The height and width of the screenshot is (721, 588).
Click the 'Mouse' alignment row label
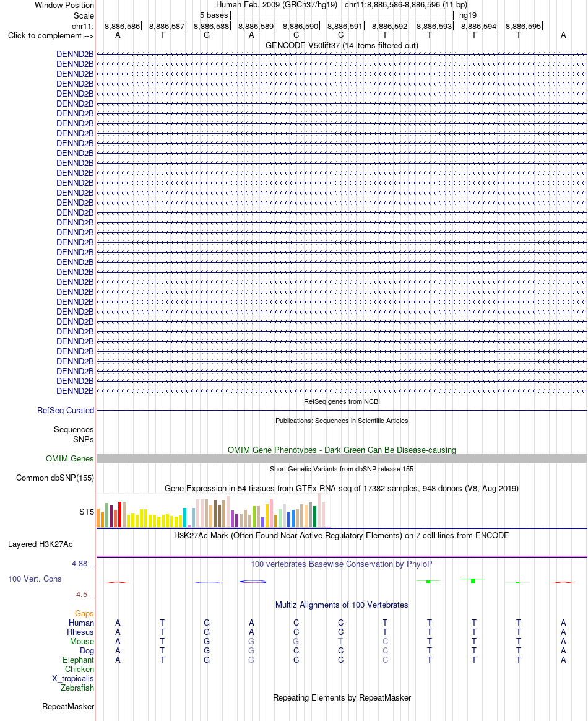[82, 641]
